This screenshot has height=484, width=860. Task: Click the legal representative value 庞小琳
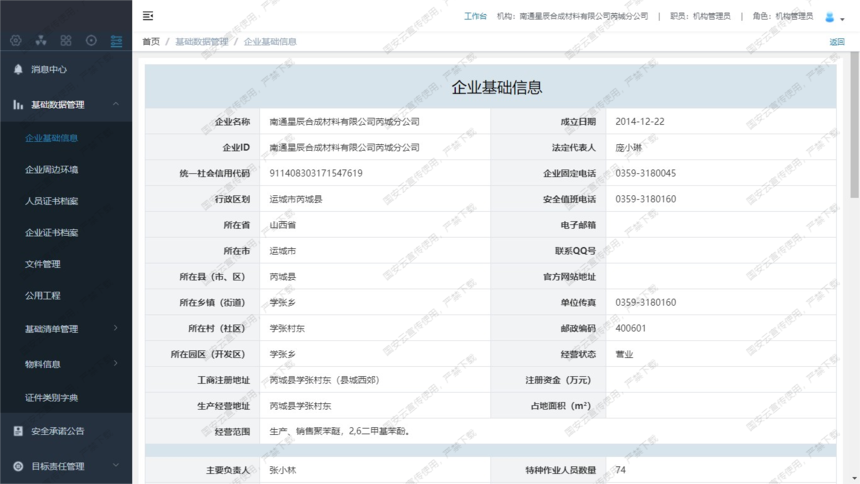pos(629,148)
